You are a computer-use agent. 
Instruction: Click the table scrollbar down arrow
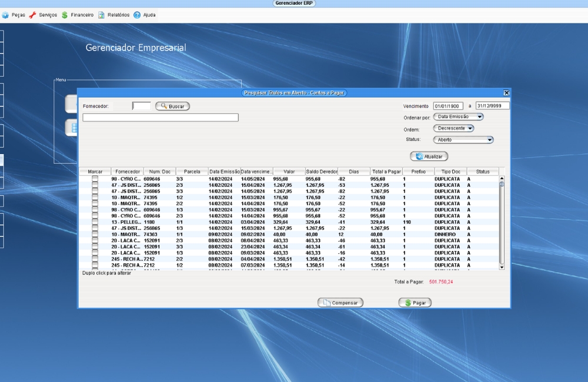[x=502, y=267]
